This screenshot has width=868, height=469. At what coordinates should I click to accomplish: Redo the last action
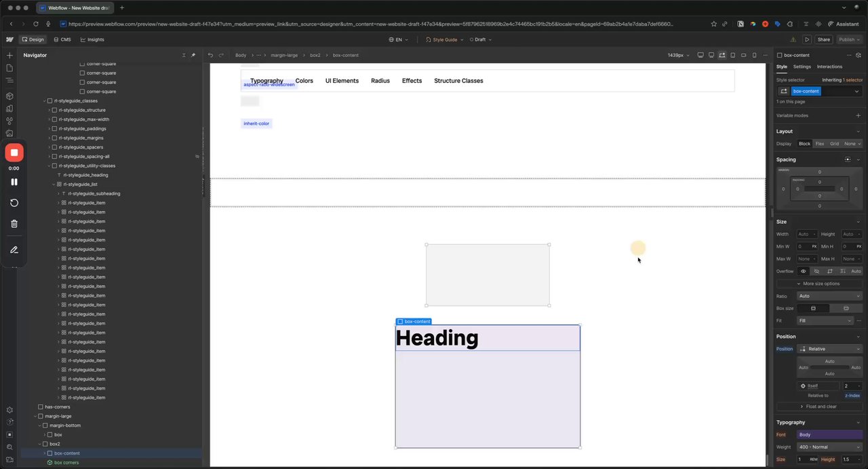(x=221, y=55)
